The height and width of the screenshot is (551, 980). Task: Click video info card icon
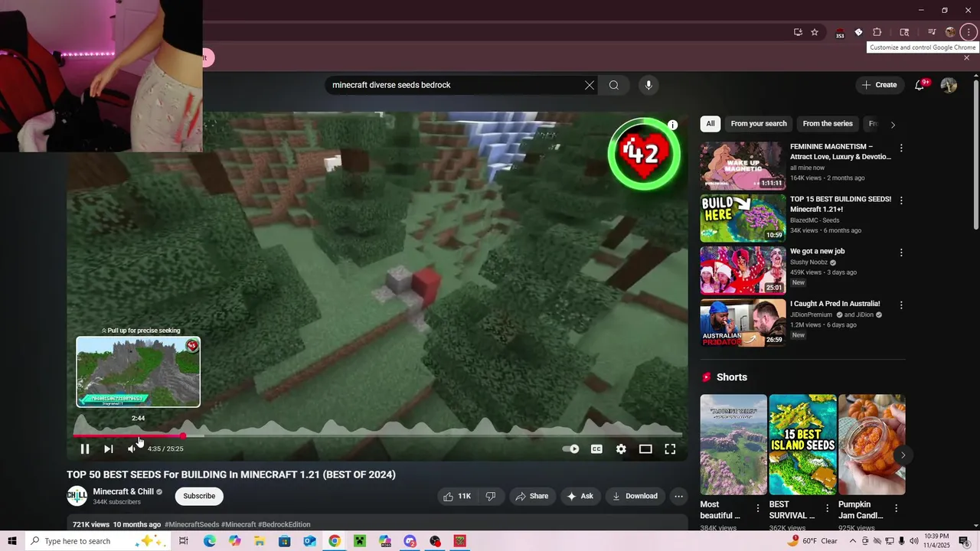coord(672,125)
